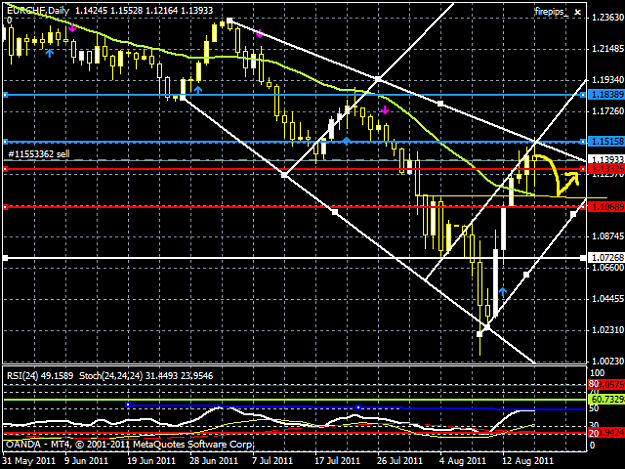Viewport: 625px width, 469px height.
Task: Click the RSI(24) 49.1589 indicator label
Action: click(40, 376)
